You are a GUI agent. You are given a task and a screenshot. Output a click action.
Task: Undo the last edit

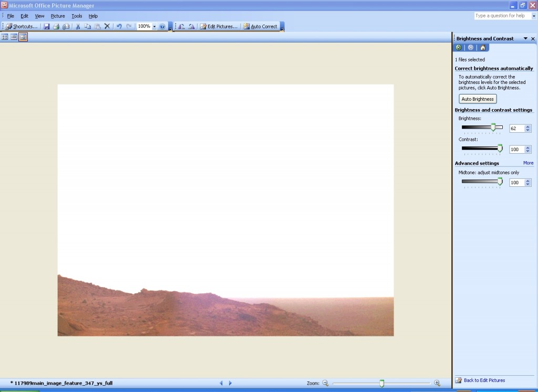click(119, 26)
